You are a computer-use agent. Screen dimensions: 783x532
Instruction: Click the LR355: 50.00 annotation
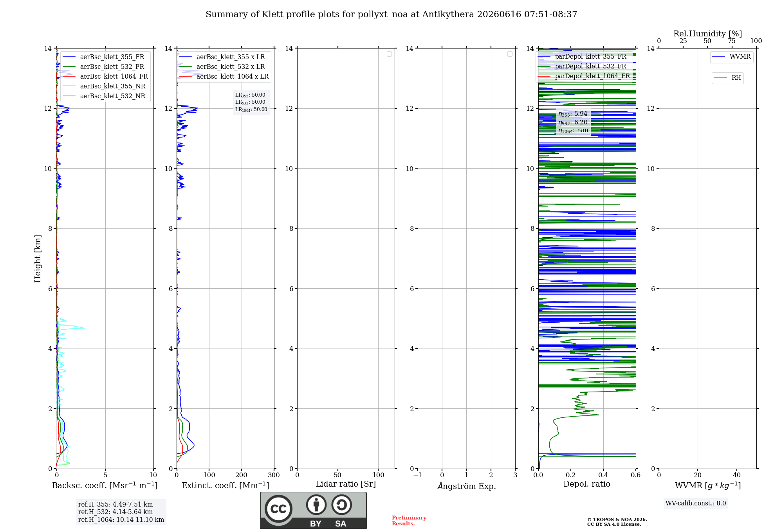click(250, 95)
